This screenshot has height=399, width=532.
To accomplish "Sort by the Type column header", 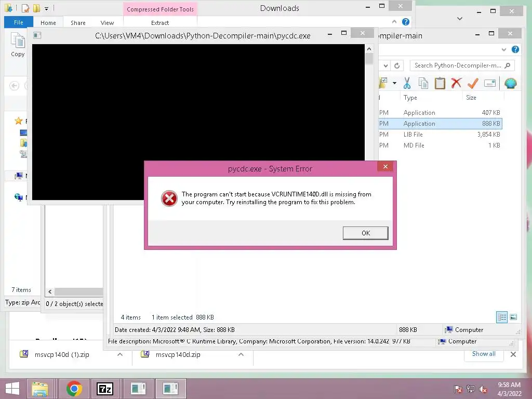I will 410,98.
